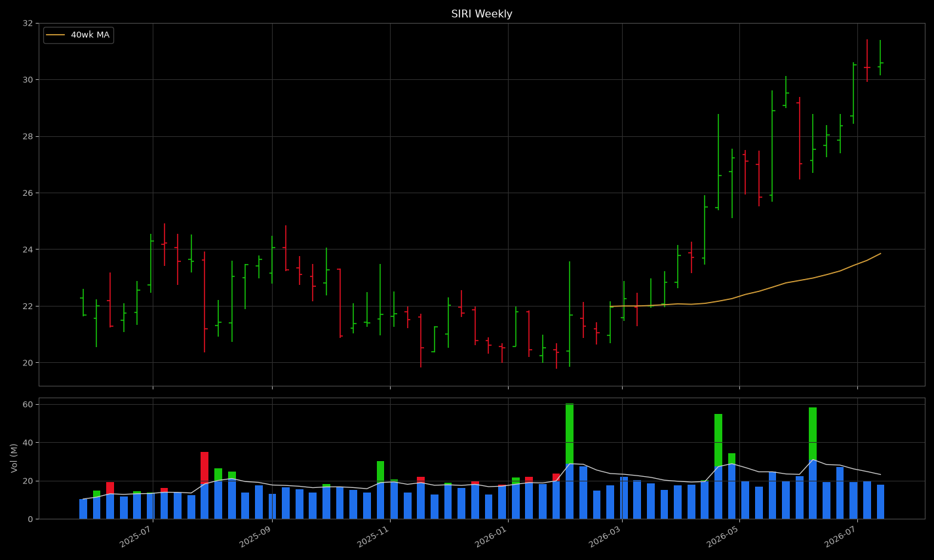Click the volume axis label "60"

(28, 405)
